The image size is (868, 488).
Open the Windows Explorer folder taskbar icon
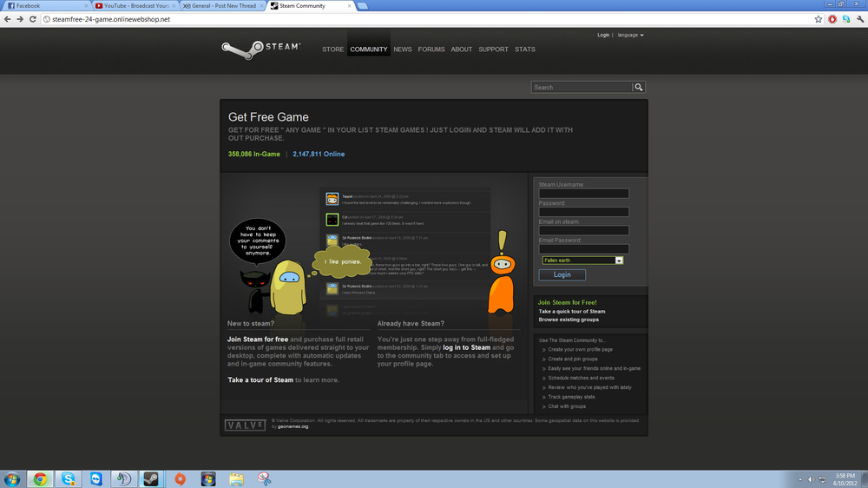point(236,479)
